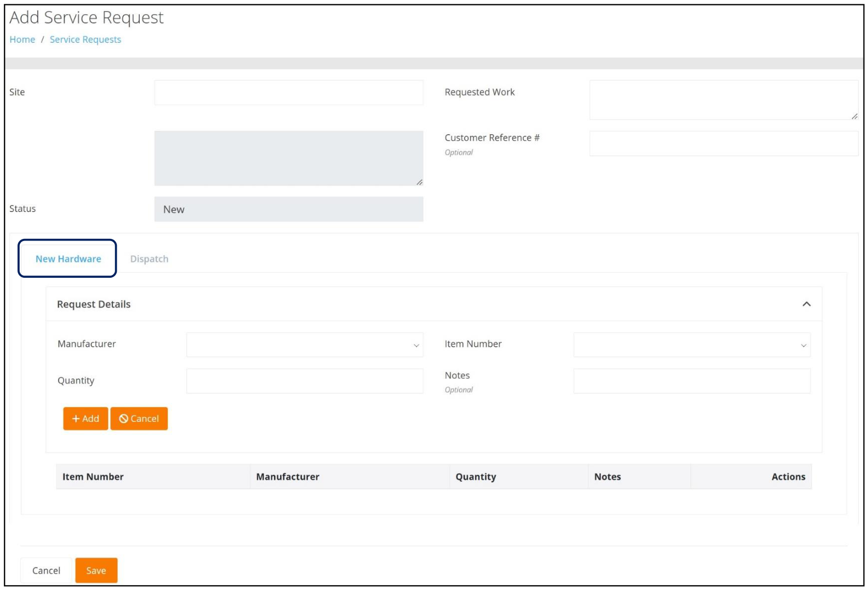The height and width of the screenshot is (590, 868).
Task: Click the orange Cancel button in Request Details
Action: (139, 419)
